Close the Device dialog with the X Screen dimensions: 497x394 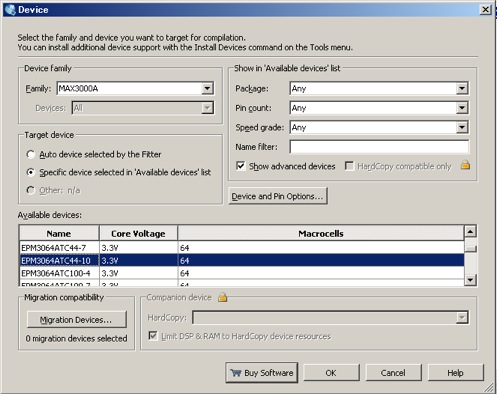485,9
